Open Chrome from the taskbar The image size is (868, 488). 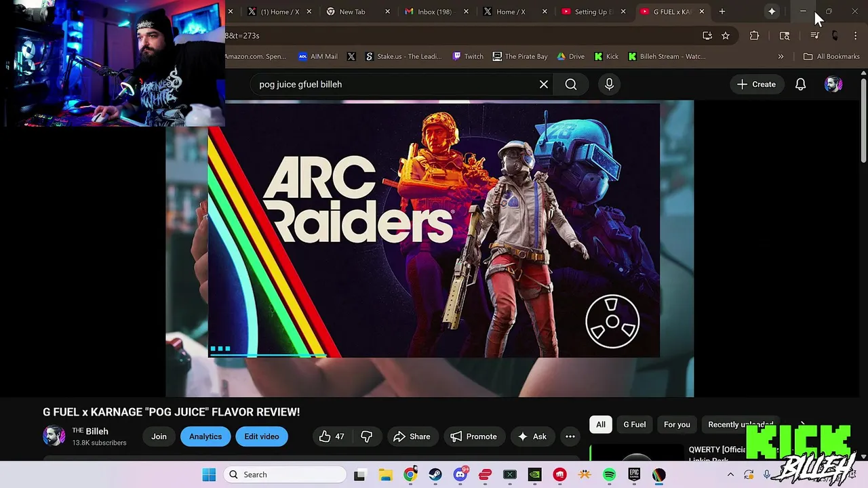410,474
